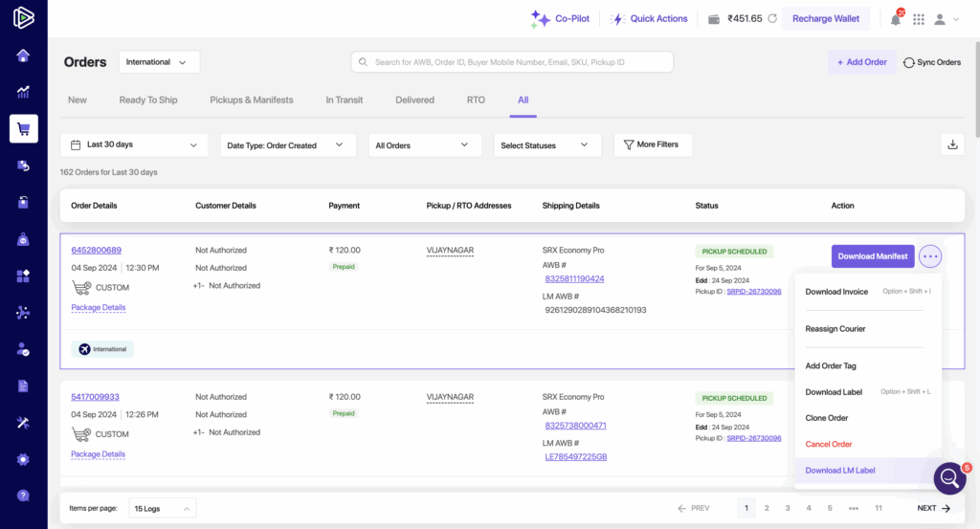Open the Home icon in sidebar
This screenshot has width=980, height=529.
(x=23, y=55)
